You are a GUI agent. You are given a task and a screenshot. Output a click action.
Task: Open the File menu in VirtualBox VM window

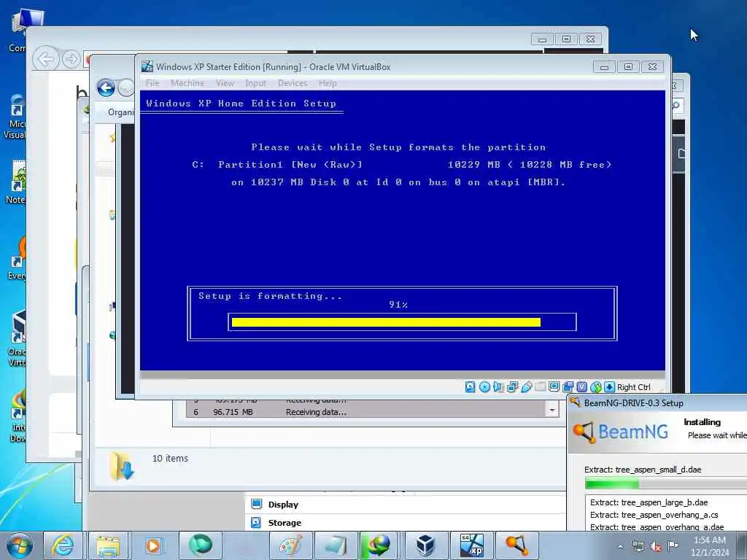pyautogui.click(x=152, y=83)
